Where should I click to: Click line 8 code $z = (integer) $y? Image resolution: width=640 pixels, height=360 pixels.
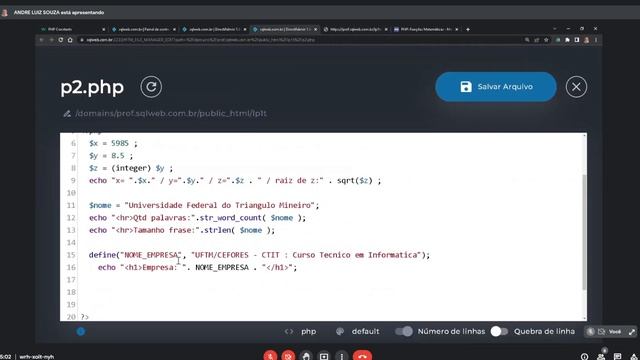pyautogui.click(x=131, y=168)
